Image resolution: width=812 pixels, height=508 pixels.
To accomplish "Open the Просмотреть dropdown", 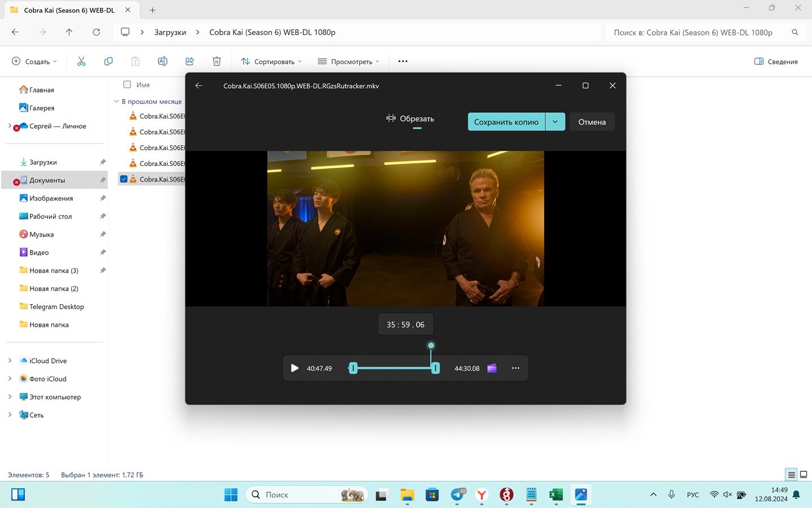I will click(x=348, y=62).
